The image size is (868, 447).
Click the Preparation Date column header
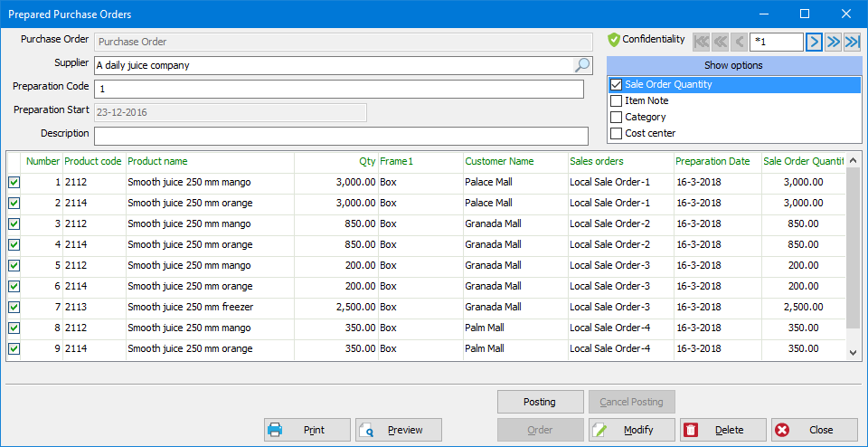(x=717, y=161)
